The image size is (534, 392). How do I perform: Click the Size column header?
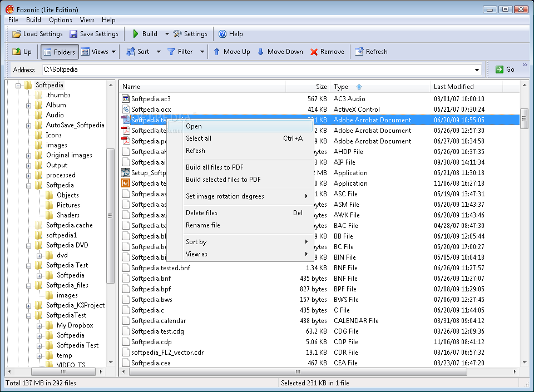pos(308,87)
